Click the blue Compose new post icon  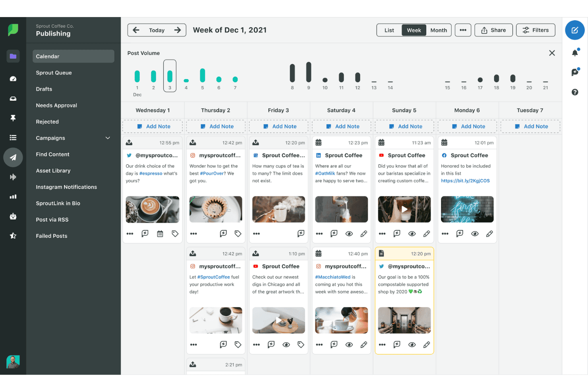pos(574,30)
